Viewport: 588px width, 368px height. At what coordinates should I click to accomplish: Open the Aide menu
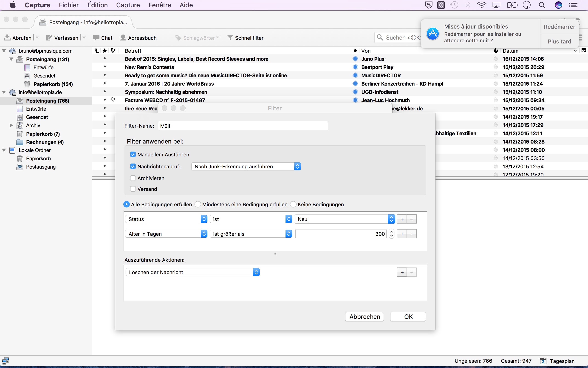[186, 5]
